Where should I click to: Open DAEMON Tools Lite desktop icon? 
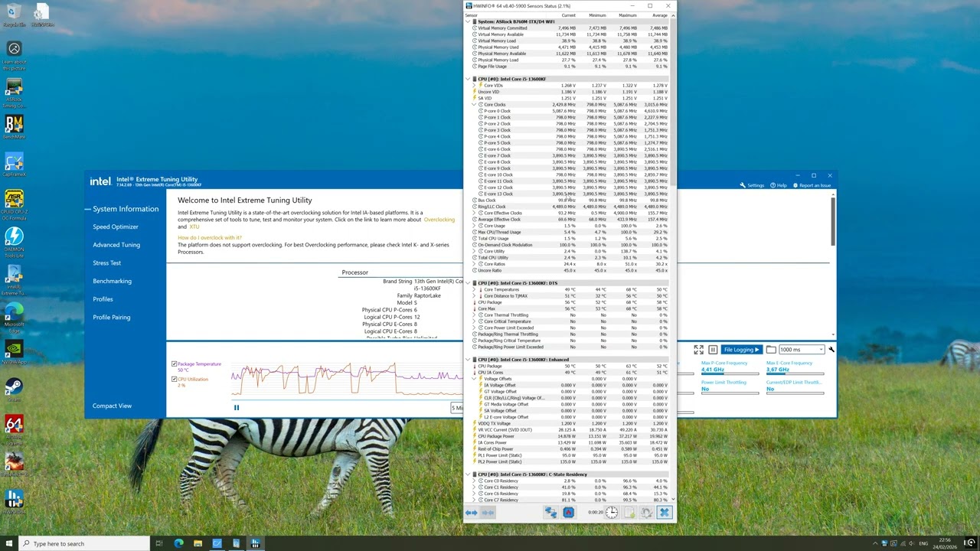(x=14, y=243)
